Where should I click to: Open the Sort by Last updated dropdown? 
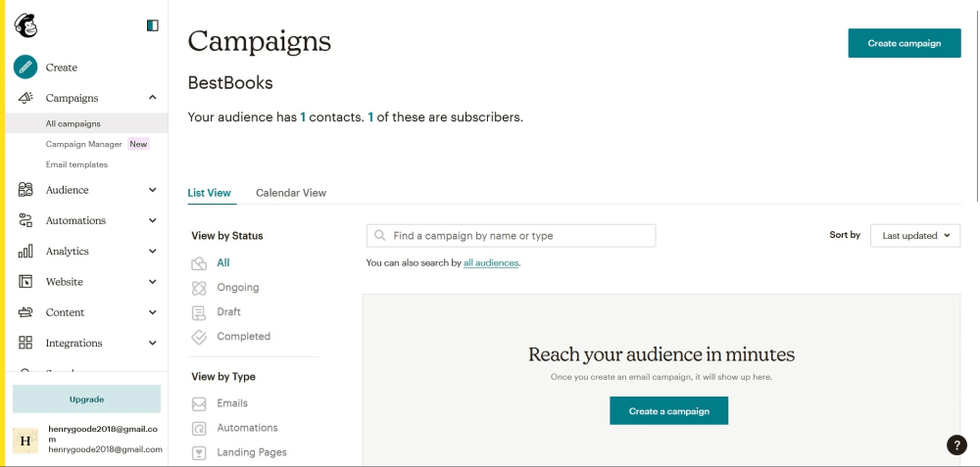[915, 235]
